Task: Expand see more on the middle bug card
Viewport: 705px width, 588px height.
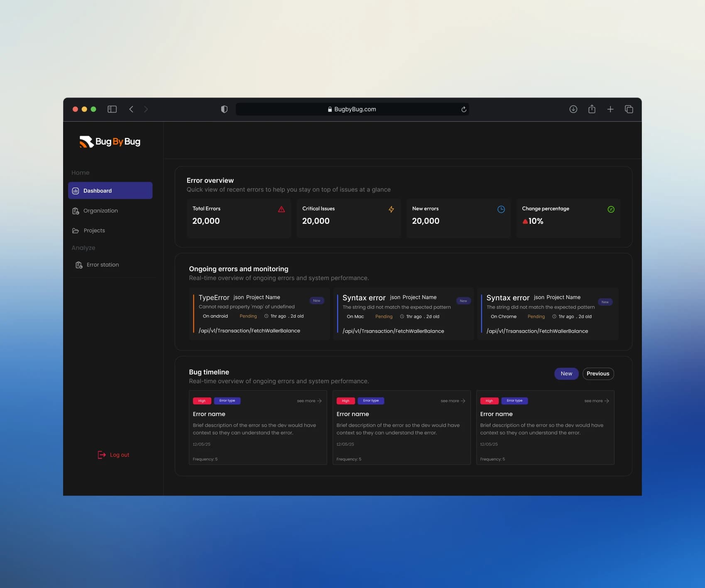Action: [x=453, y=400]
